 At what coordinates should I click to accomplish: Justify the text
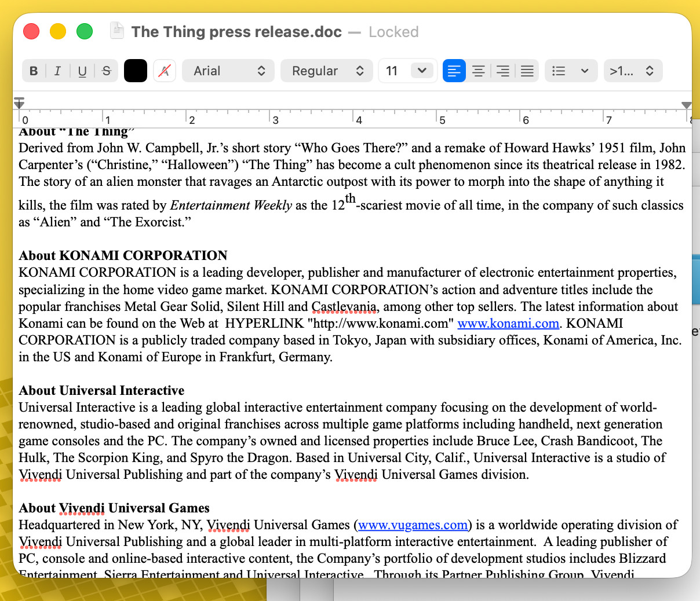[527, 71]
